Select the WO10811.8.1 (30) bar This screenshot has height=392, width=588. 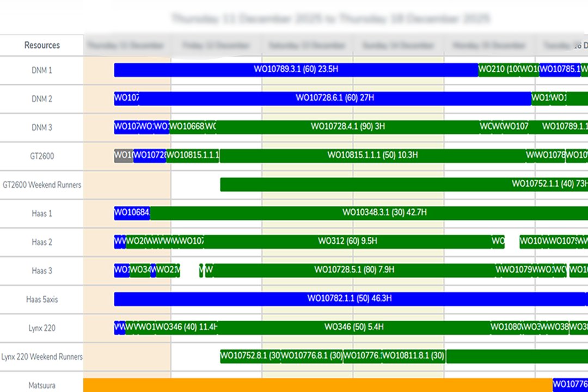tap(413, 356)
